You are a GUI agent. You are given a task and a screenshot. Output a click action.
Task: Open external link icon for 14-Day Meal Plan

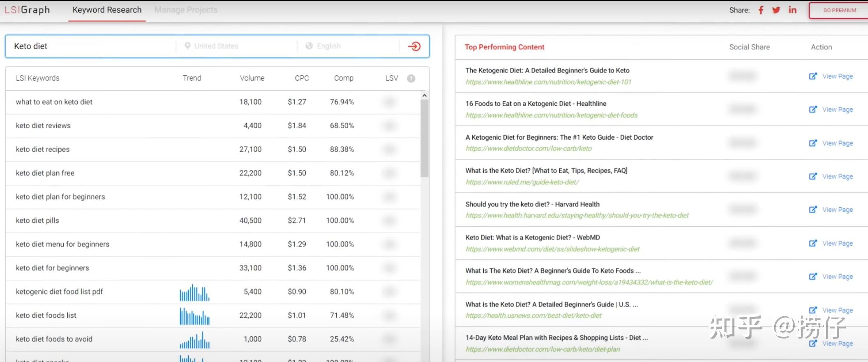click(813, 343)
